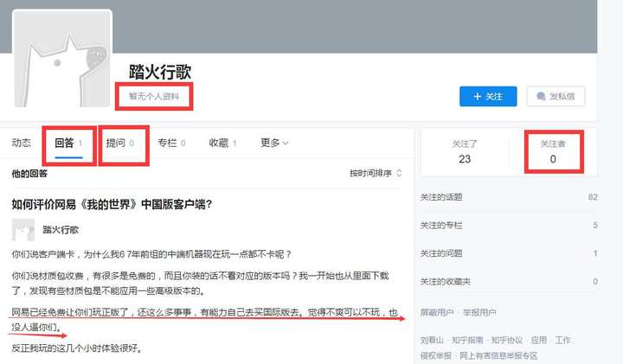Open the 关注者 0 followers list

(553, 151)
